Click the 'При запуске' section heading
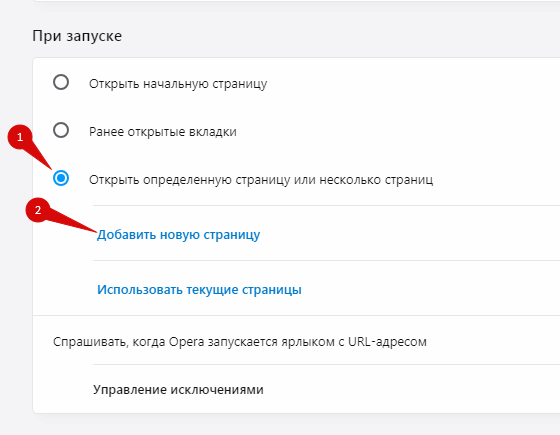The image size is (560, 435). 77,36
